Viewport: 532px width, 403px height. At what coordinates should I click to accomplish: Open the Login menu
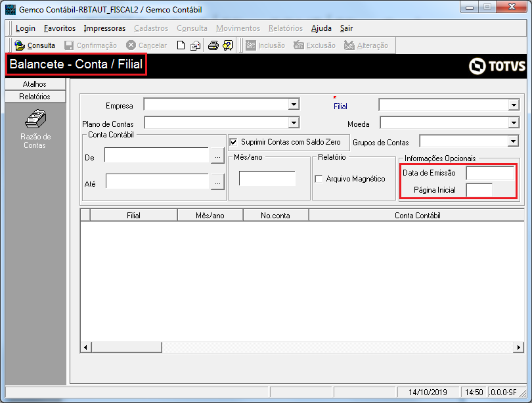26,28
